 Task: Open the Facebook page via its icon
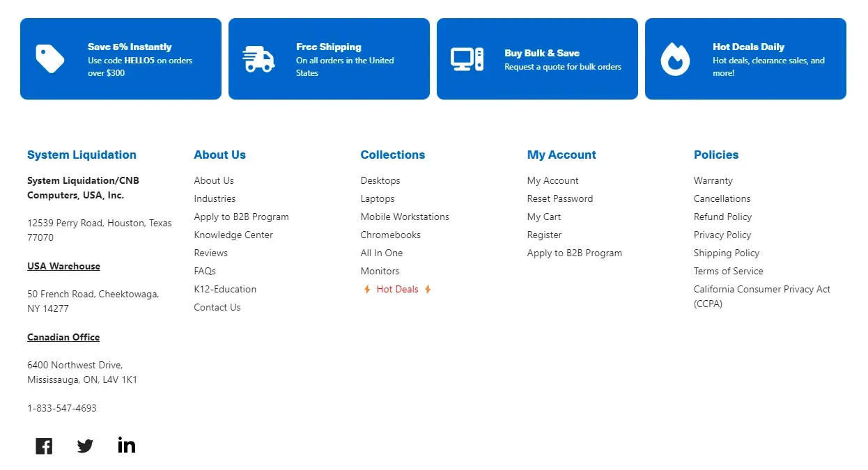coord(43,445)
